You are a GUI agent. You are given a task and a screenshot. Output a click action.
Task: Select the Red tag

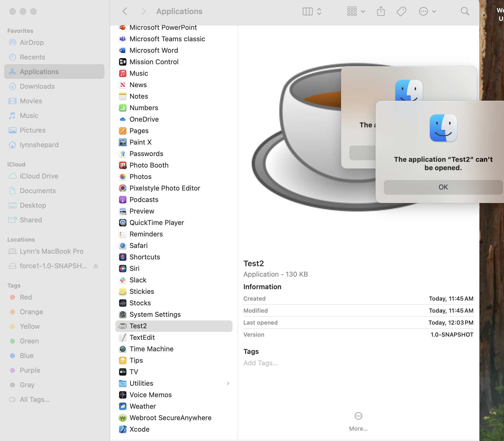[x=54, y=297]
